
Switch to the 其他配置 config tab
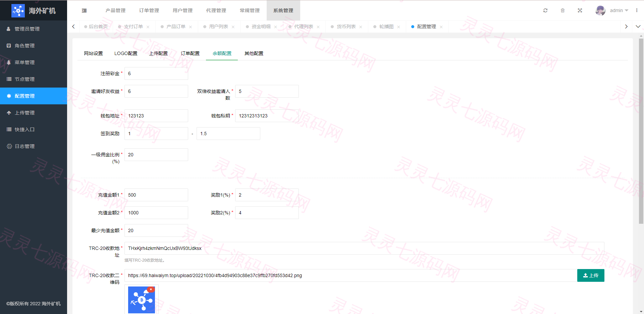pyautogui.click(x=254, y=53)
